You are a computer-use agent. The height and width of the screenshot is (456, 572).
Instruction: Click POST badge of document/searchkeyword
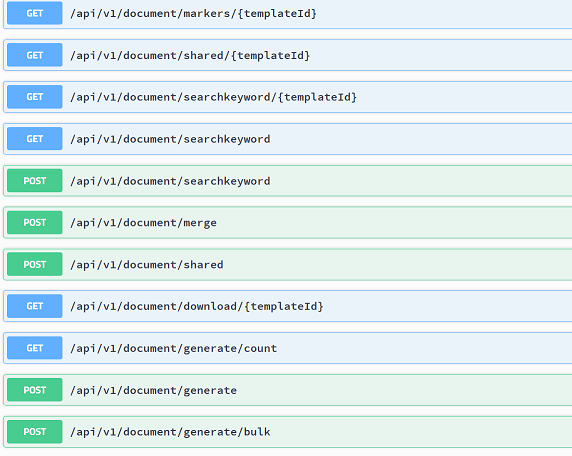click(35, 181)
